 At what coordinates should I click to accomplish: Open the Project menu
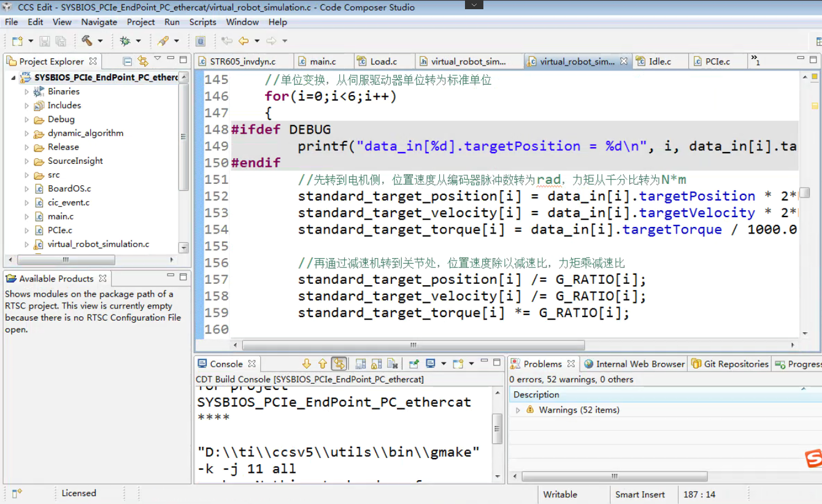[x=140, y=22]
